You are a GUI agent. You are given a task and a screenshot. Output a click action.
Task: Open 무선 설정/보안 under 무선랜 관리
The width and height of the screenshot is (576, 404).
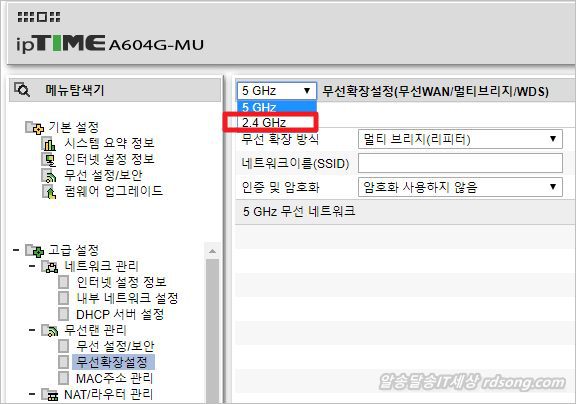[115, 346]
